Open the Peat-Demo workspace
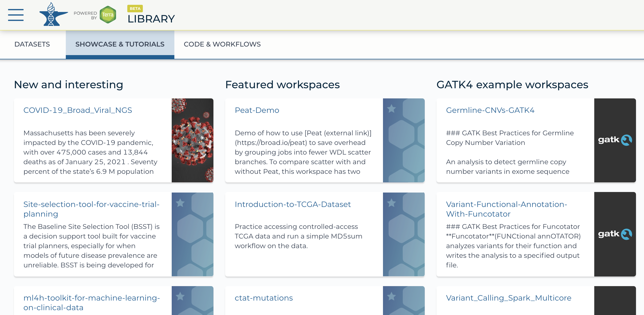Viewport: 644px width, 315px height. [257, 110]
